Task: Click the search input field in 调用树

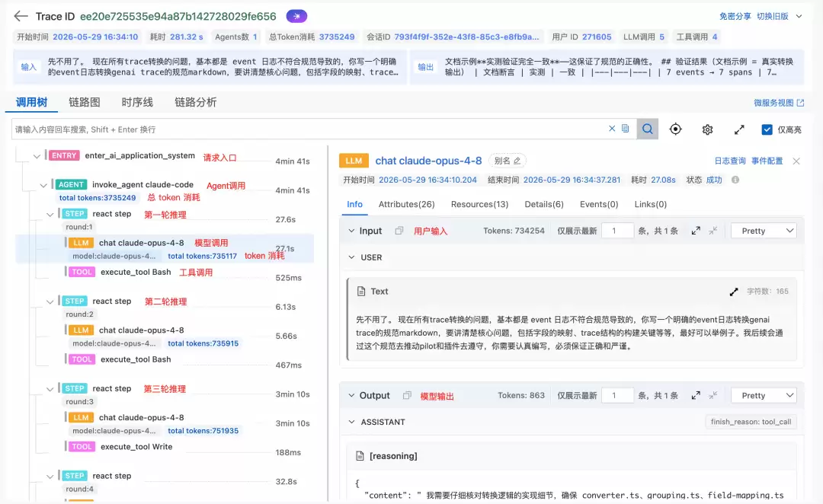Action: [309, 129]
